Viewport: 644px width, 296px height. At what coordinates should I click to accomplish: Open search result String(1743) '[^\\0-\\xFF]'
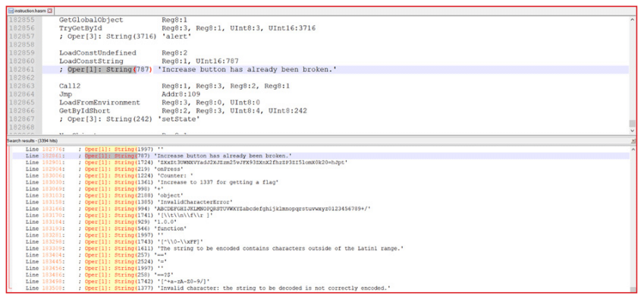click(114, 241)
